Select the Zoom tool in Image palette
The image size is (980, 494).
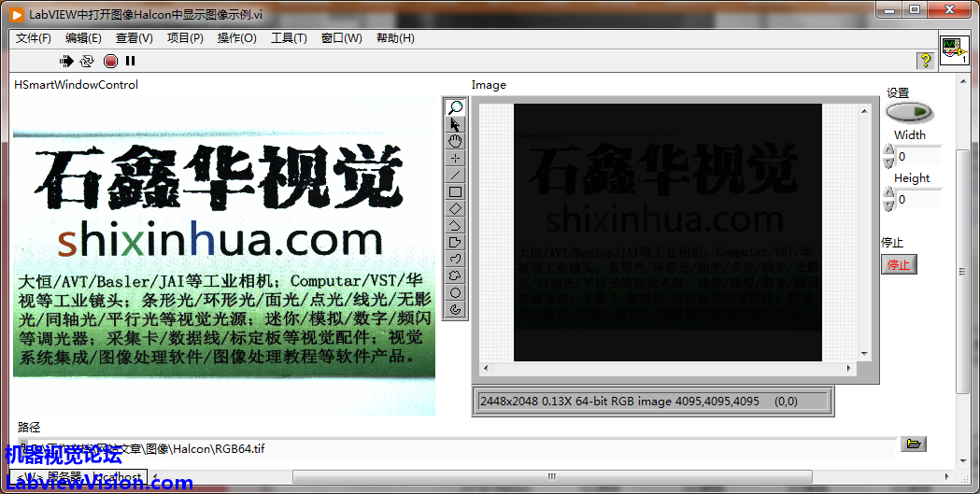[455, 107]
